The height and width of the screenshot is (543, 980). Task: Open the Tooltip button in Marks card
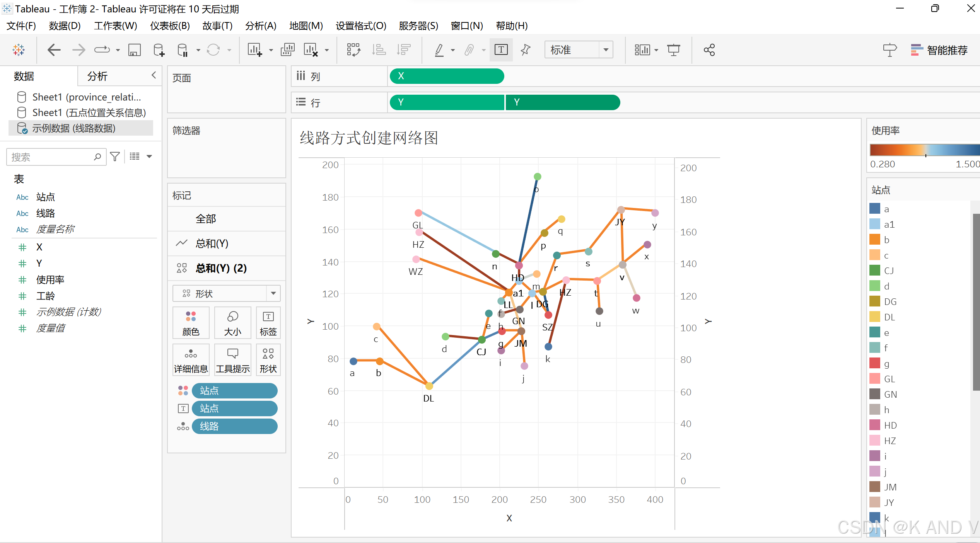pos(232,359)
